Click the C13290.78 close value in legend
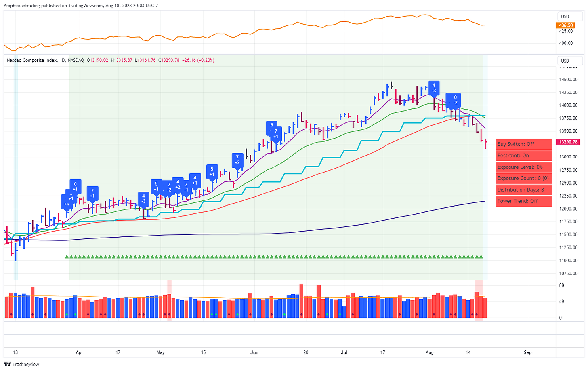Image resolution: width=588 pixels, height=371 pixels. (169, 60)
